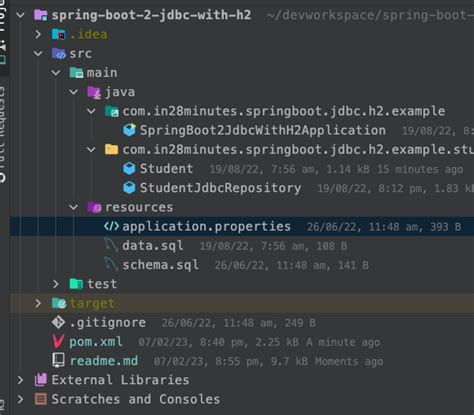Viewport: 474px width, 415px height.
Task: Select the spring-boot-2-jdbc-with-h2 project name
Action: point(151,15)
